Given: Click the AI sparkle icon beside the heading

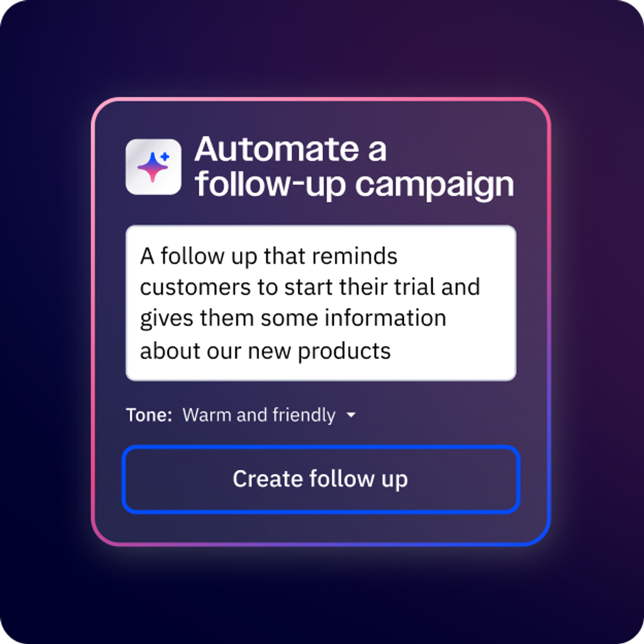Looking at the screenshot, I should point(153,167).
